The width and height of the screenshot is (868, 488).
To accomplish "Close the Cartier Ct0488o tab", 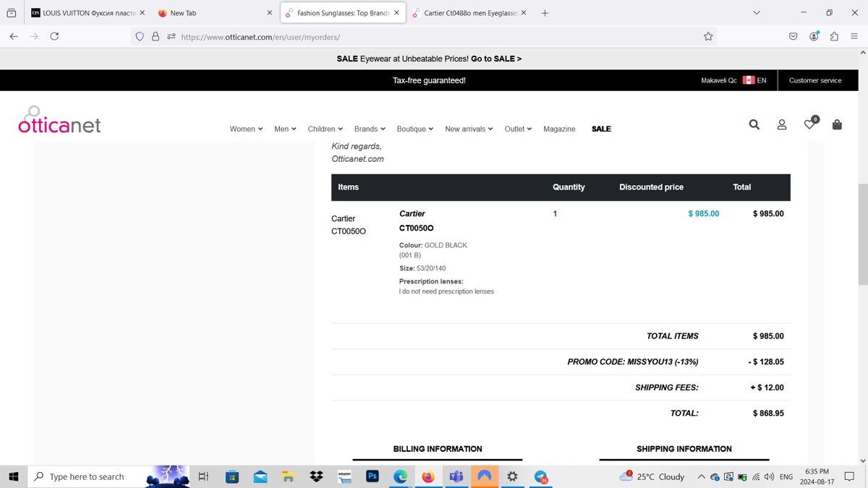I will 524,13.
